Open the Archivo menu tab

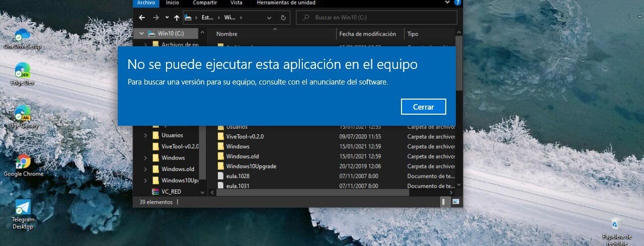pos(146,3)
